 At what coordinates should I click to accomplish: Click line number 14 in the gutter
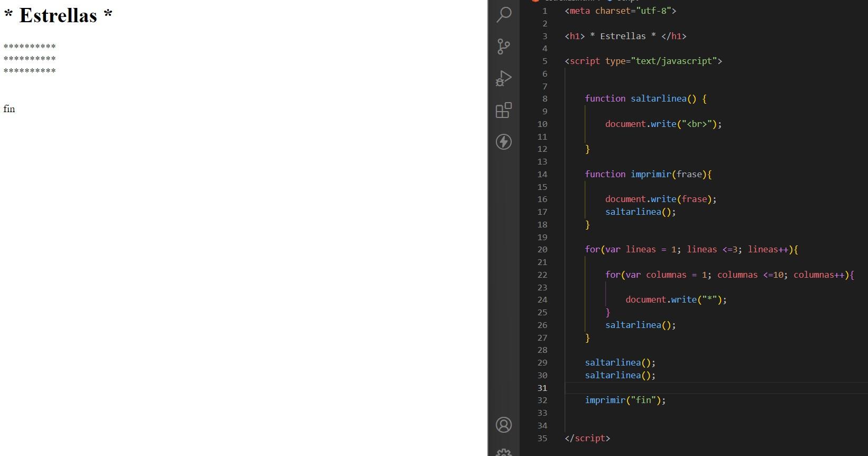542,174
